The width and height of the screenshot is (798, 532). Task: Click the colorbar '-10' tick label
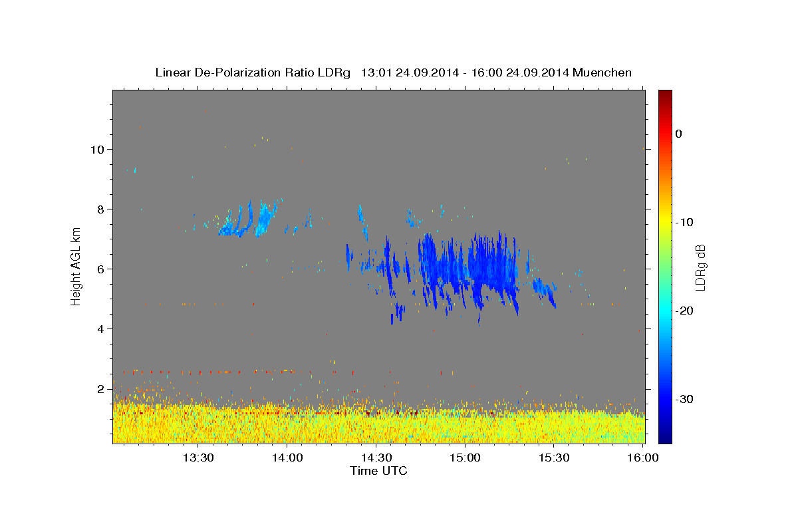pyautogui.click(x=684, y=222)
